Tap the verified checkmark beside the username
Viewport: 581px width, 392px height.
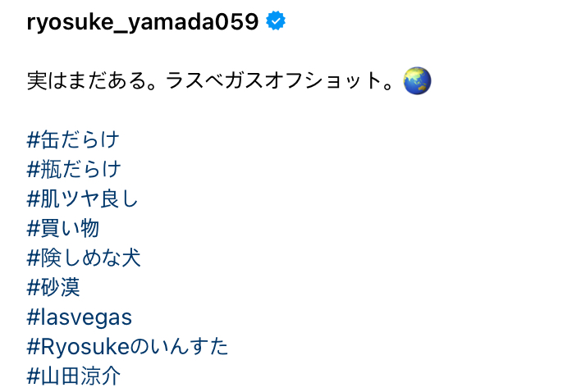(x=277, y=22)
